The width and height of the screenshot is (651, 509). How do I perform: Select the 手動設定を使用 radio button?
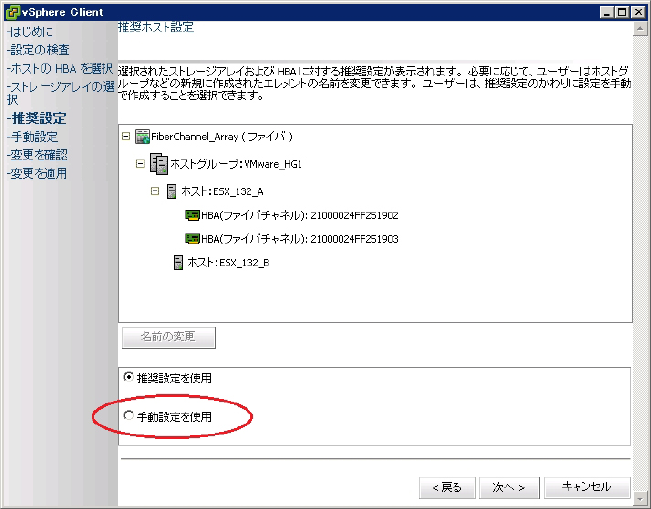point(128,416)
